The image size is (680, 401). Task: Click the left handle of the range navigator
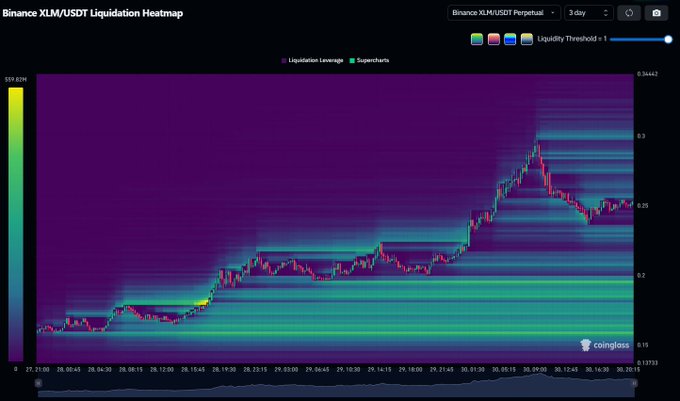coord(38,383)
